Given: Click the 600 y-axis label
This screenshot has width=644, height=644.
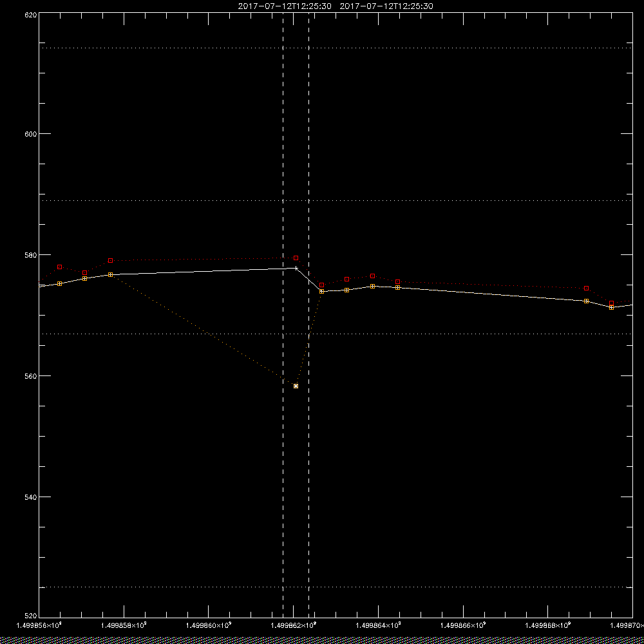Looking at the screenshot, I should point(31,134).
